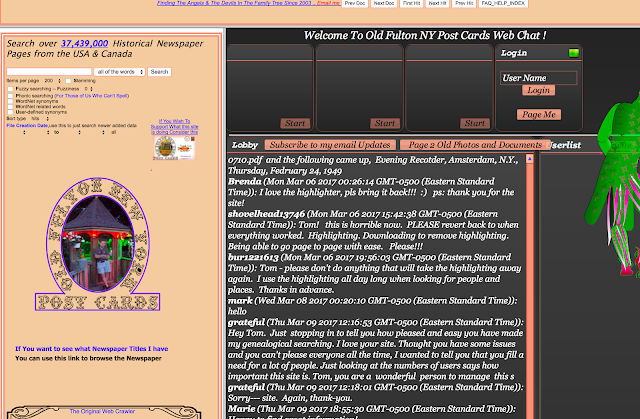Open 'The Original Web Crawler' link

[102, 411]
